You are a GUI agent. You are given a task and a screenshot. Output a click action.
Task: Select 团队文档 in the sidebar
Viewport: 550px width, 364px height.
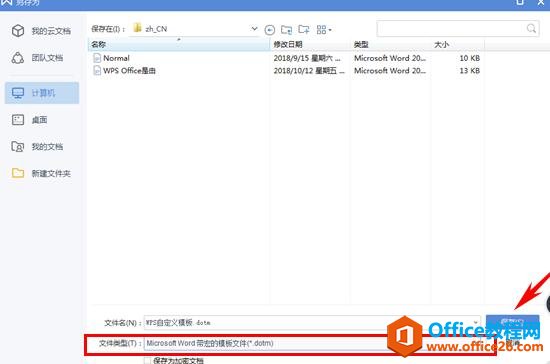pos(37,58)
